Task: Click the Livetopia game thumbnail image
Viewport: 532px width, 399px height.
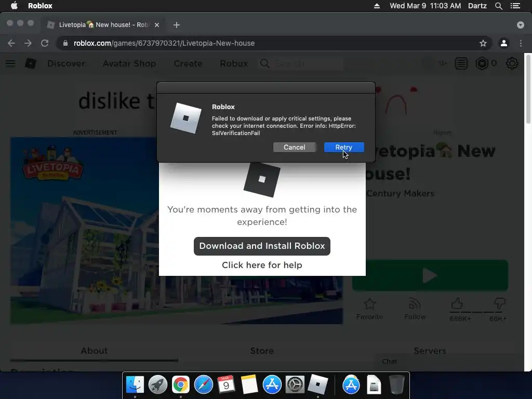Action: click(177, 231)
